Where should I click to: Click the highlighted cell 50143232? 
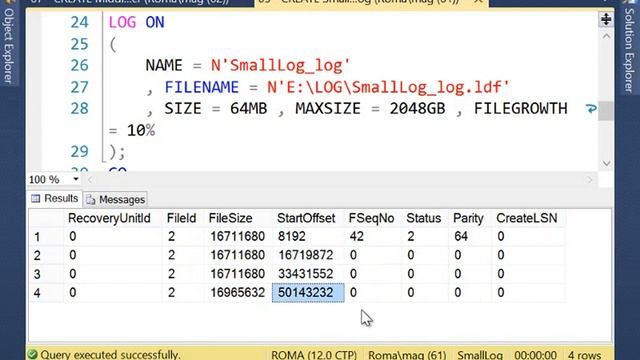pos(308,293)
